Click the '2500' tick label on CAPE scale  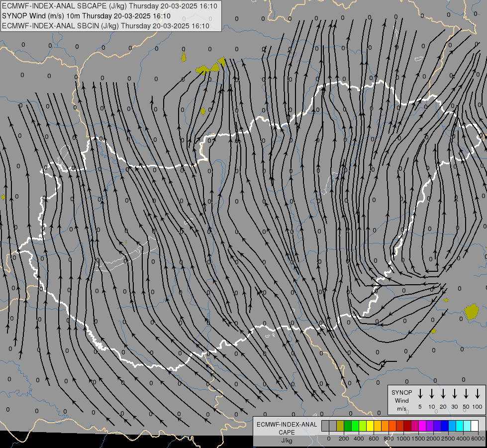pyautogui.click(x=448, y=439)
